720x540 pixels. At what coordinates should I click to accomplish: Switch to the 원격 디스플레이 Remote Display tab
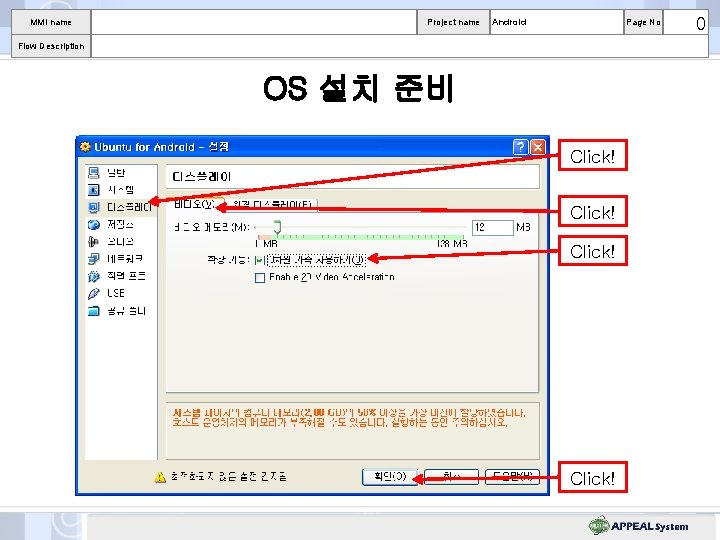[x=273, y=204]
